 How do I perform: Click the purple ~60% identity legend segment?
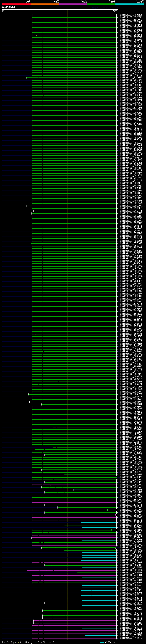point(73,4)
